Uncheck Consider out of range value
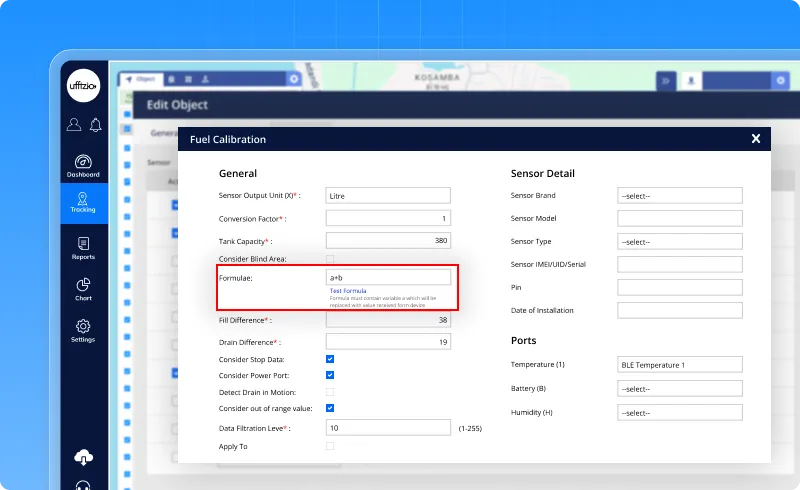 [330, 408]
